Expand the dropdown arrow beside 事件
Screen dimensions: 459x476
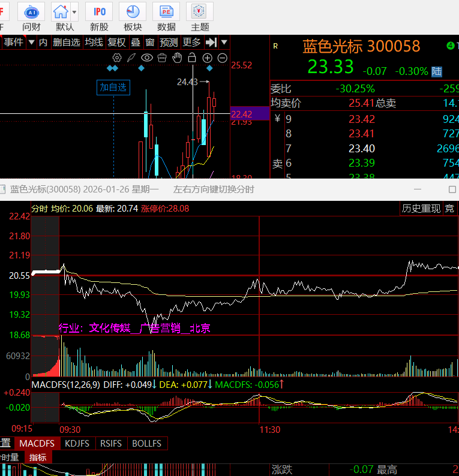pyautogui.click(x=31, y=42)
